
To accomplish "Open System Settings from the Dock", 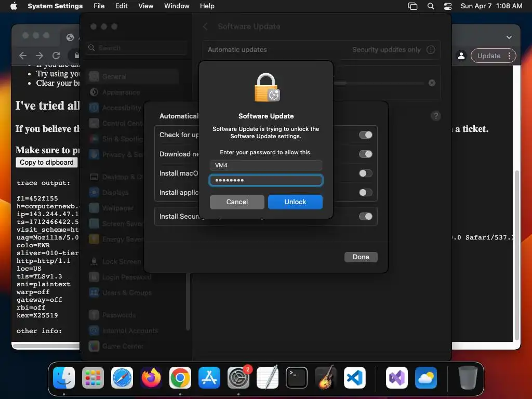I will pyautogui.click(x=238, y=378).
